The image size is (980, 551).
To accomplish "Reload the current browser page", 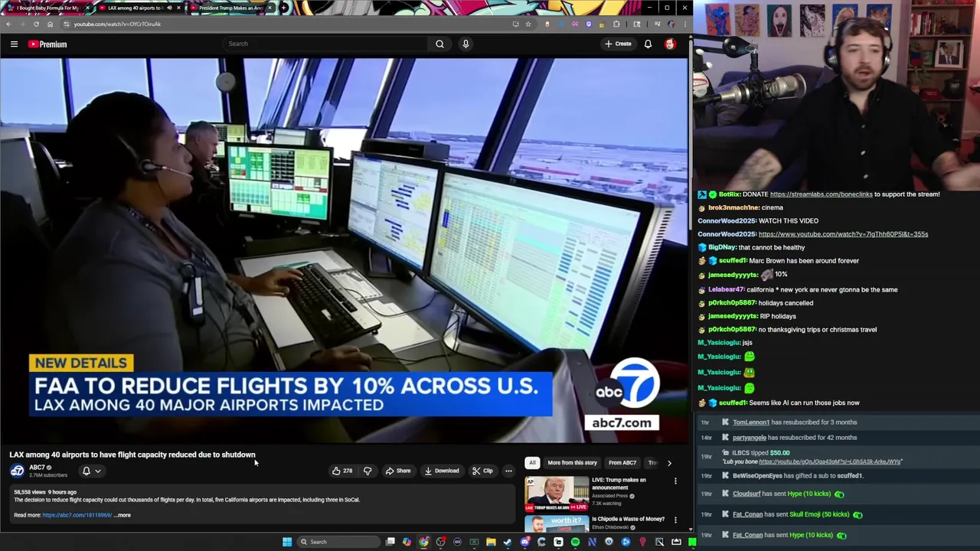I will point(36,24).
